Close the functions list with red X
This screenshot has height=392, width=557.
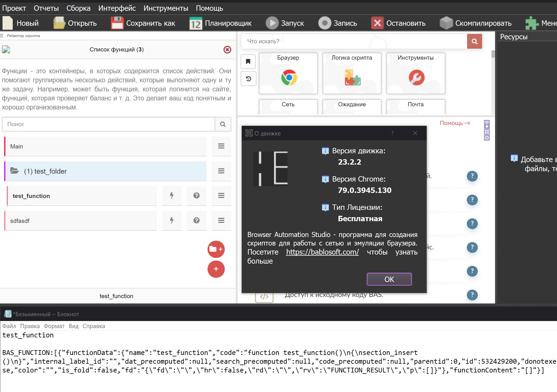227,50
